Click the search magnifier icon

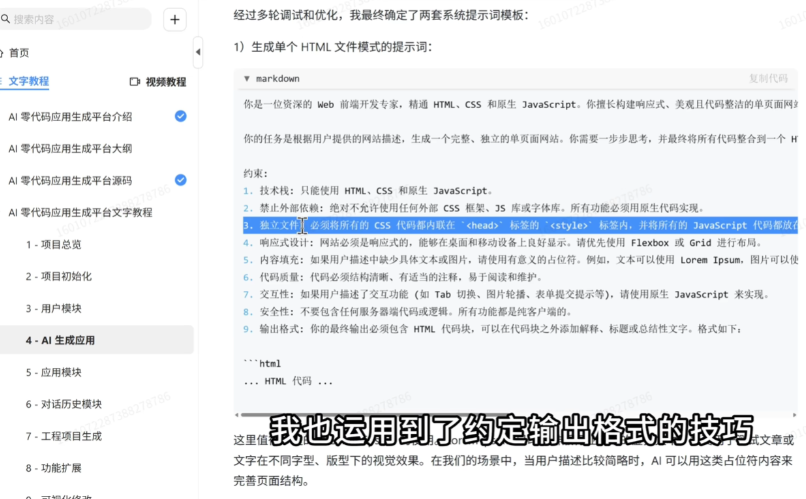(5, 19)
